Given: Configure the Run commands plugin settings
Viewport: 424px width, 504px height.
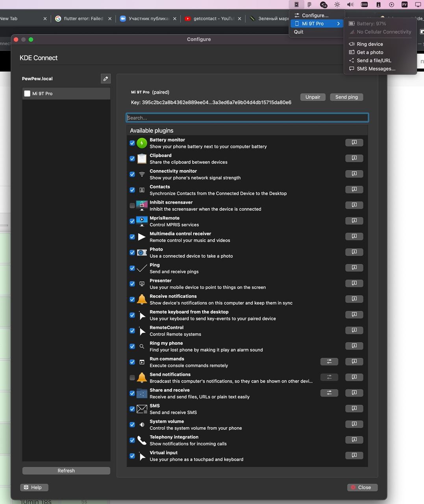Looking at the screenshot, I should 329,361.
